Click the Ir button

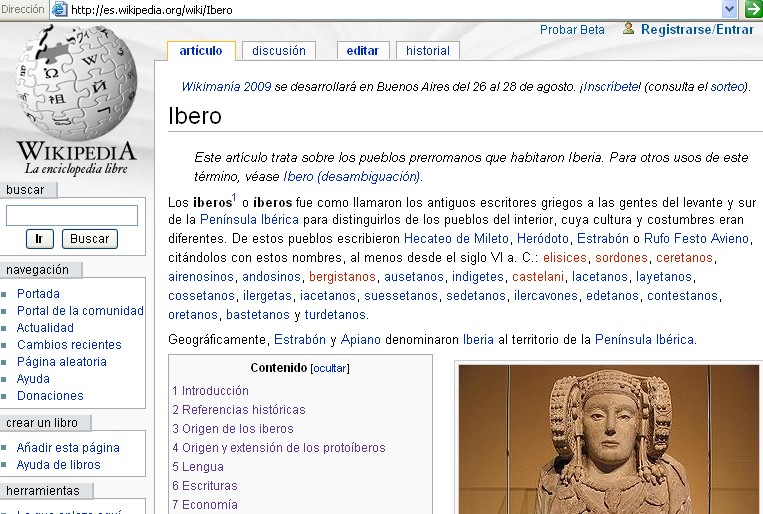39,239
